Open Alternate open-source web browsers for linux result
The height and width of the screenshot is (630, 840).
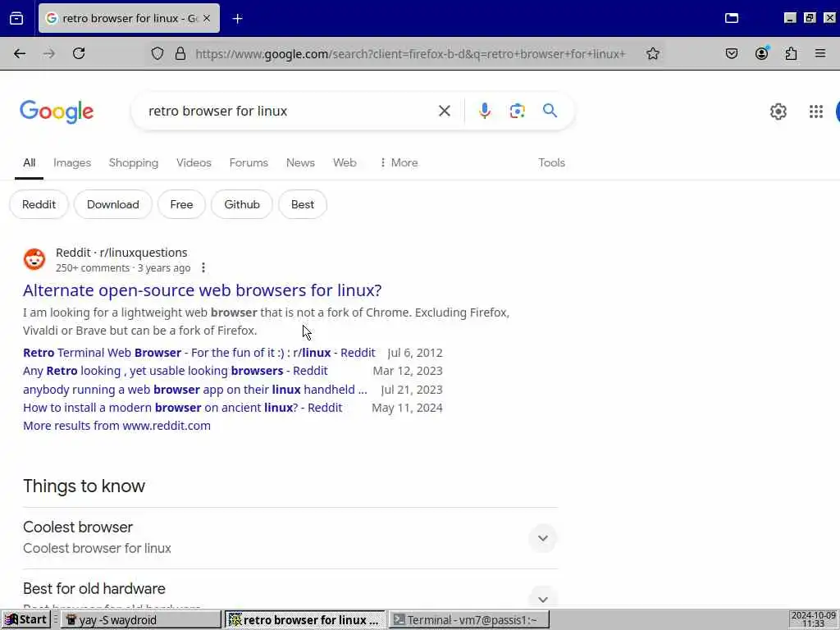[x=202, y=290]
